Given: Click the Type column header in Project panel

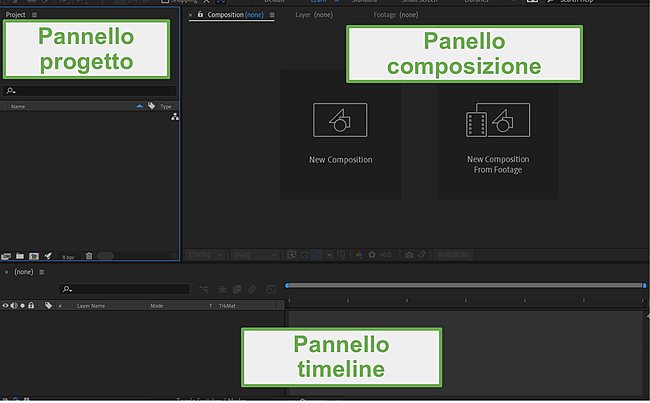Looking at the screenshot, I should tap(166, 107).
